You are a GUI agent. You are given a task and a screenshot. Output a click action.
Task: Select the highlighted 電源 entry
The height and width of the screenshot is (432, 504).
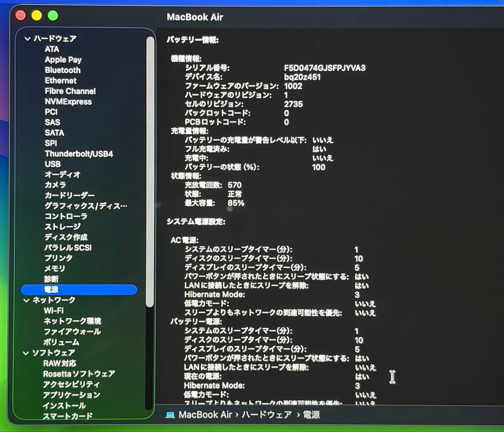click(x=79, y=290)
